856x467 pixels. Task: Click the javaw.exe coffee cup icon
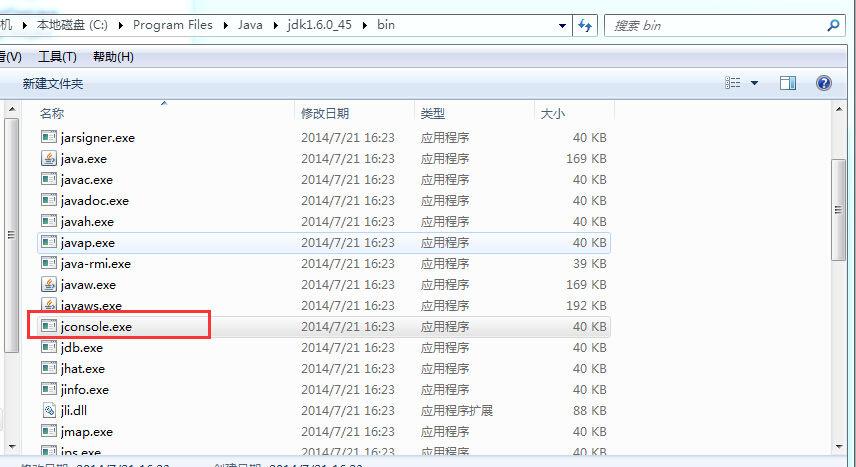click(x=49, y=284)
